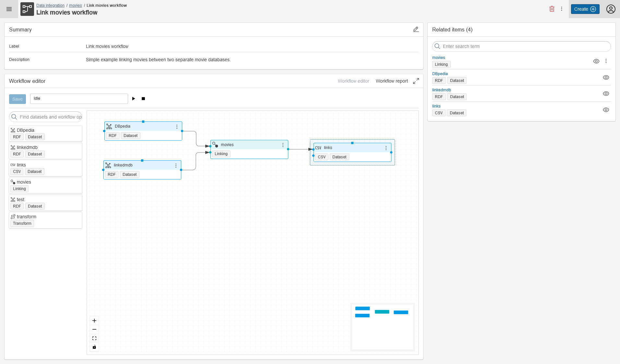The width and height of the screenshot is (620, 364).
Task: Click the Create button
Action: (x=585, y=9)
